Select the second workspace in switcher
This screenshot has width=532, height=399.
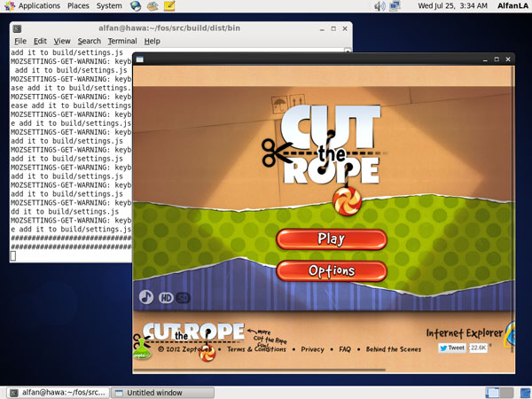[506, 393]
